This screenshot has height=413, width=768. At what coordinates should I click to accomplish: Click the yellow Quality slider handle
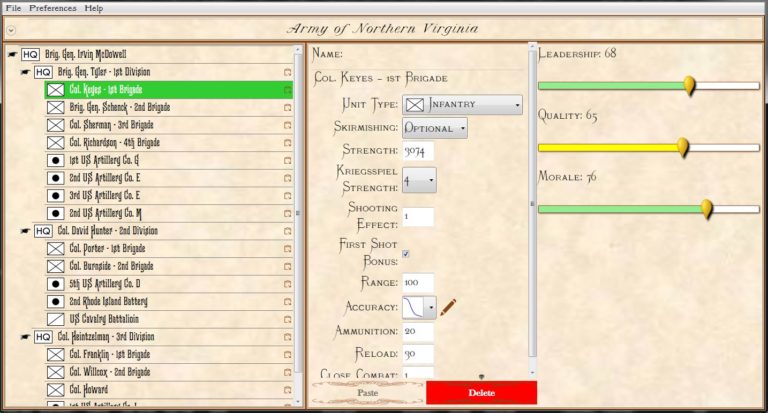(682, 147)
